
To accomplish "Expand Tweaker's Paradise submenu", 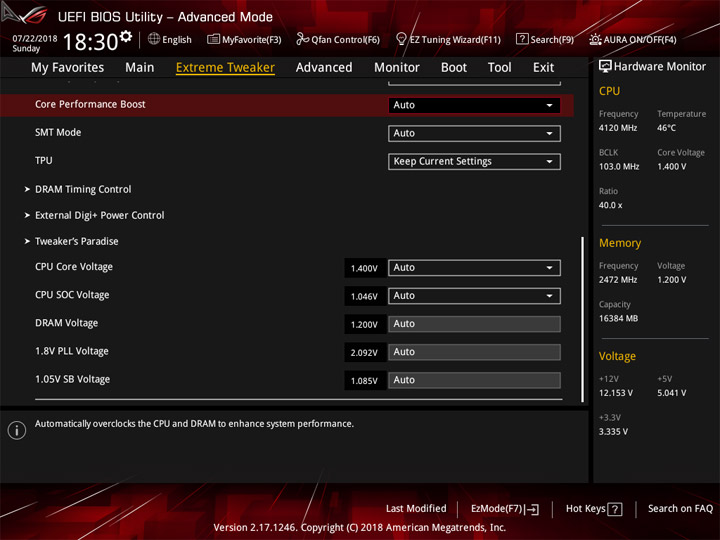I will (76, 241).
